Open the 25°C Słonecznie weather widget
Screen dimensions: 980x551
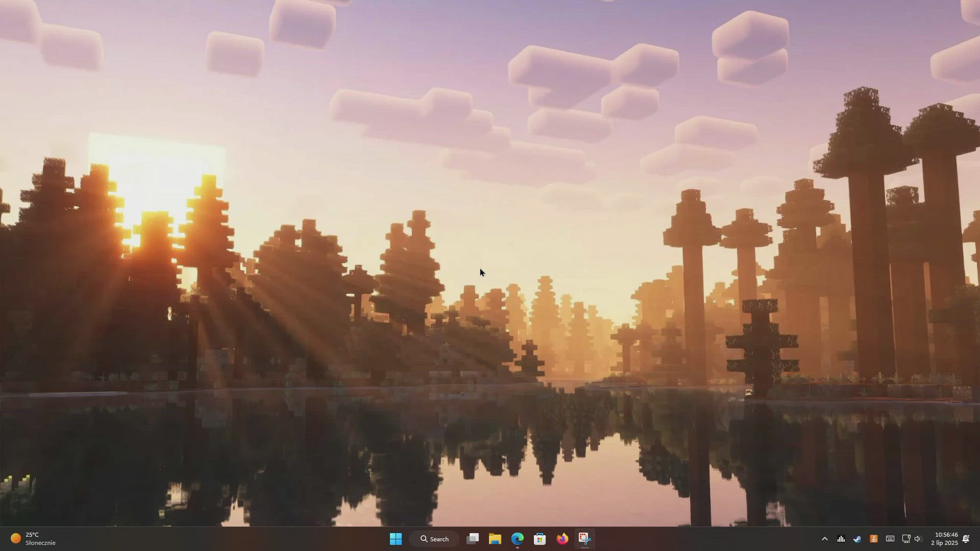[33, 539]
